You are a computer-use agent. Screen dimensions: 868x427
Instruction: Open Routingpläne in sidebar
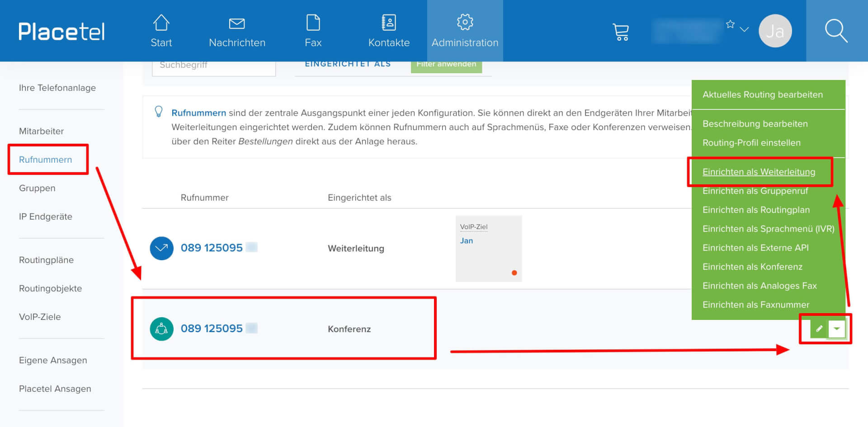pos(46,260)
